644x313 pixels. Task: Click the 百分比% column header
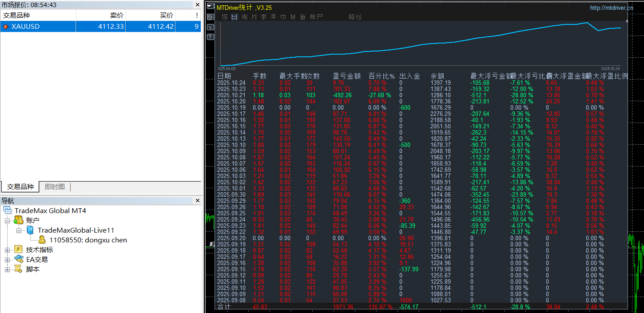pos(382,76)
